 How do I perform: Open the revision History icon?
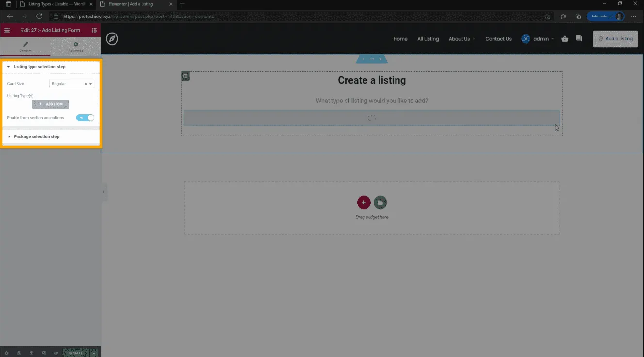[x=32, y=353]
